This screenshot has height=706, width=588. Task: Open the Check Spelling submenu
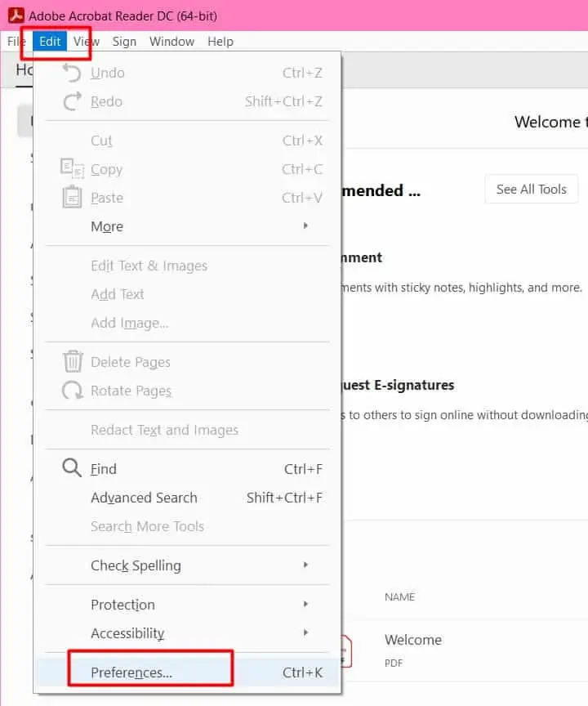tap(136, 565)
